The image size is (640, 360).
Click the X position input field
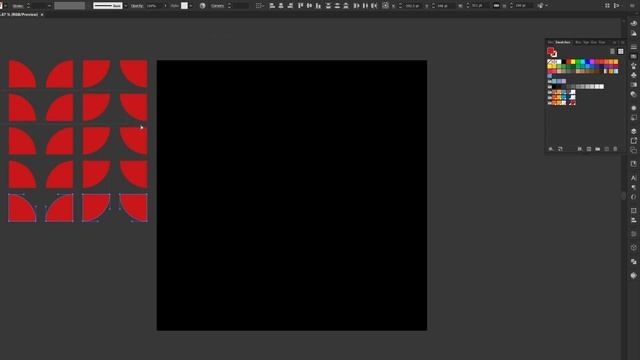tap(412, 6)
